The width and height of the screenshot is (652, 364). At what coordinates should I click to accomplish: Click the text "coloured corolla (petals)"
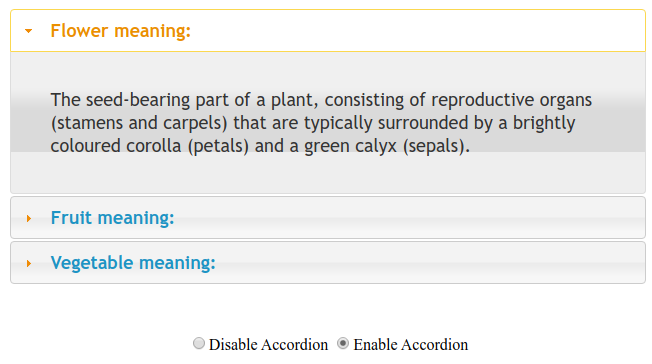[x=150, y=146]
